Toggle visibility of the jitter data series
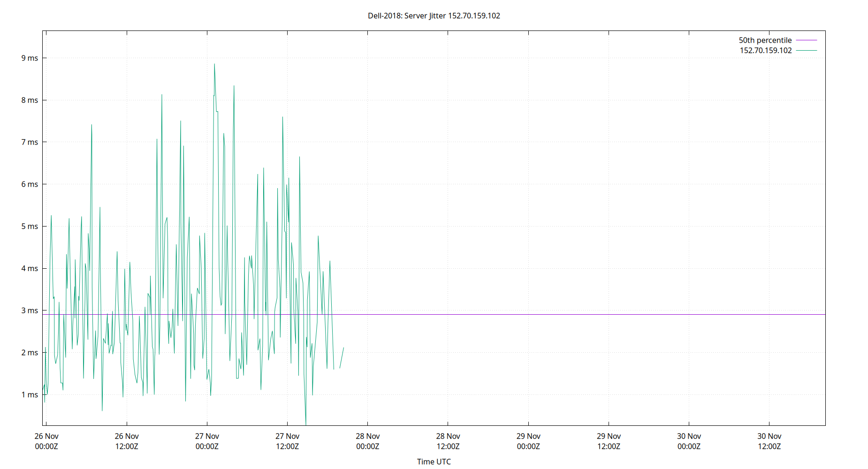868x469 pixels. (806, 50)
